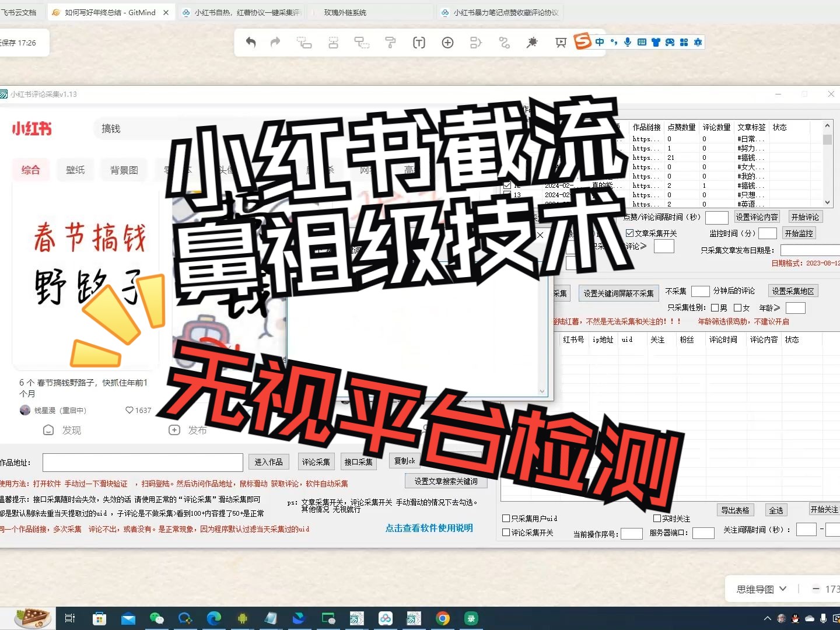This screenshot has width=840, height=630.
Task: Select the 背景图 category tab
Action: 124,170
